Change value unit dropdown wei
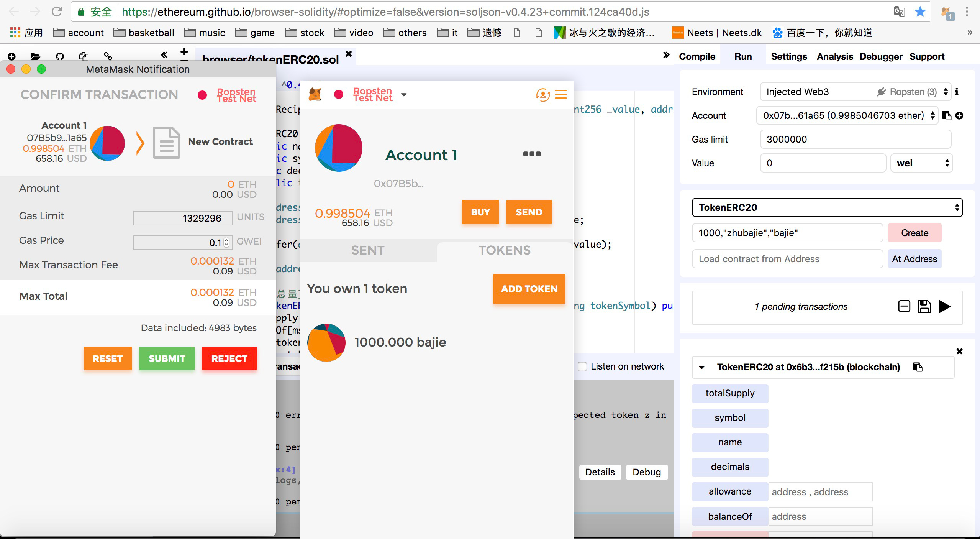Screen dimensions: 980x539 click(921, 163)
